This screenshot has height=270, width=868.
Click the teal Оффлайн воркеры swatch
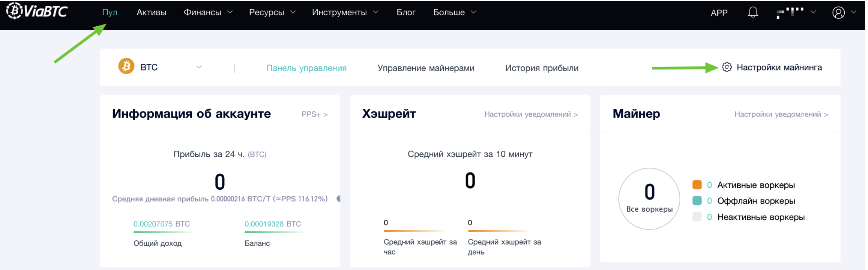(x=697, y=201)
